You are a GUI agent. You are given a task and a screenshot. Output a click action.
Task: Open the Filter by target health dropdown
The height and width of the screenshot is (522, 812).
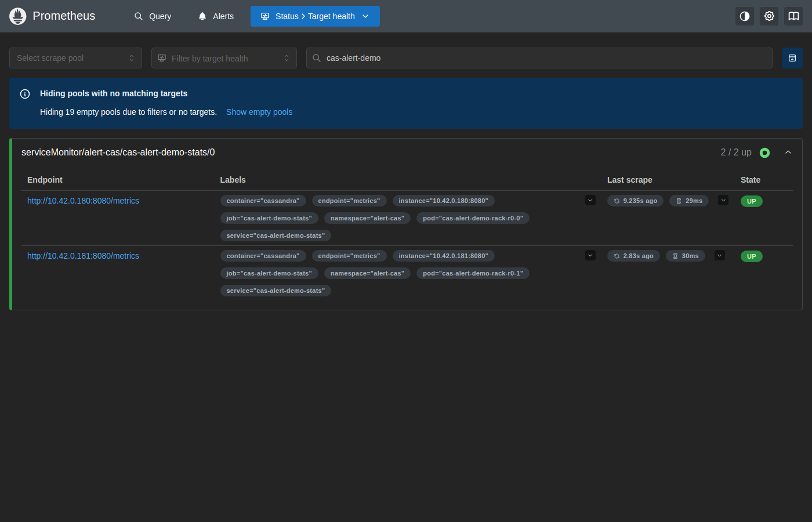tap(224, 58)
